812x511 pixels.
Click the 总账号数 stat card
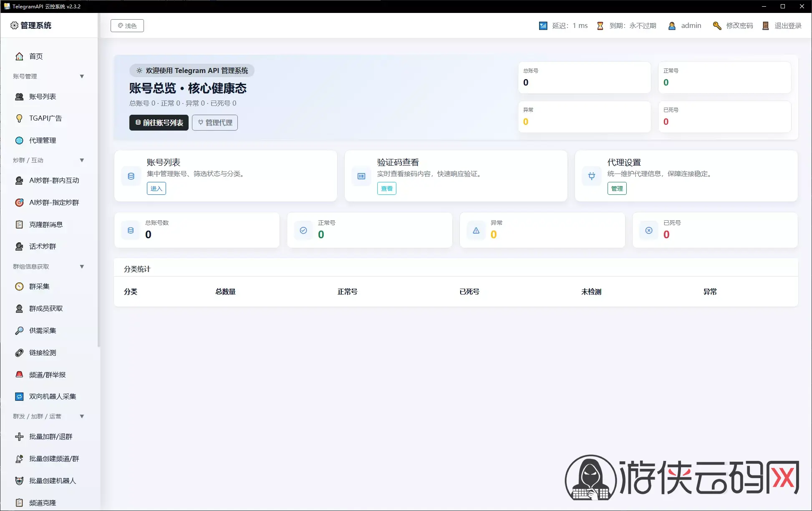tap(197, 230)
